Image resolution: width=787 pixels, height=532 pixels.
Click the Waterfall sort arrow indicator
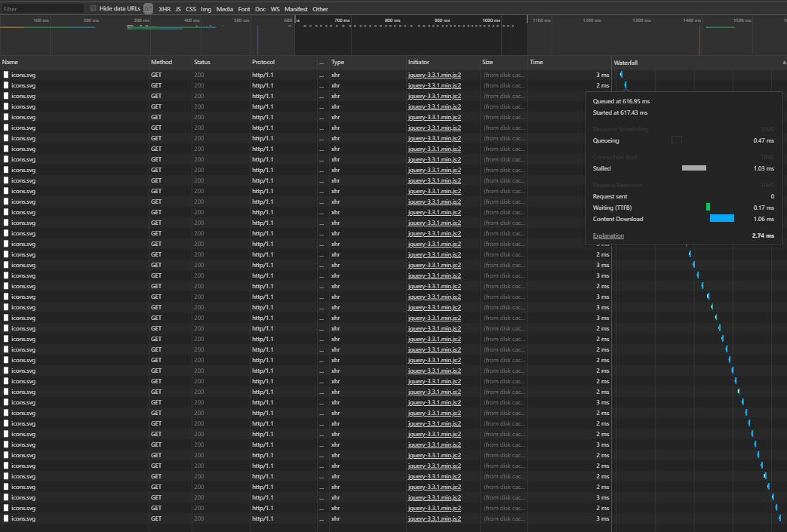(x=783, y=63)
